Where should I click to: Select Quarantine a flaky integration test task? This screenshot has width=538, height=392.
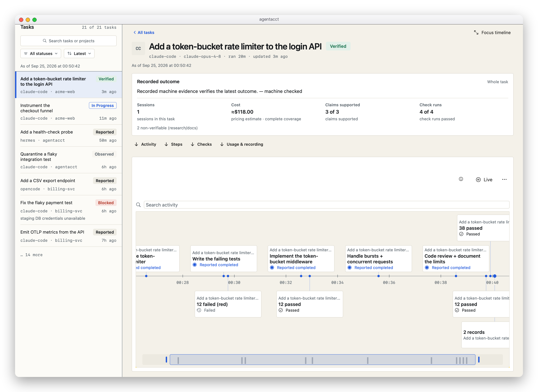69,160
